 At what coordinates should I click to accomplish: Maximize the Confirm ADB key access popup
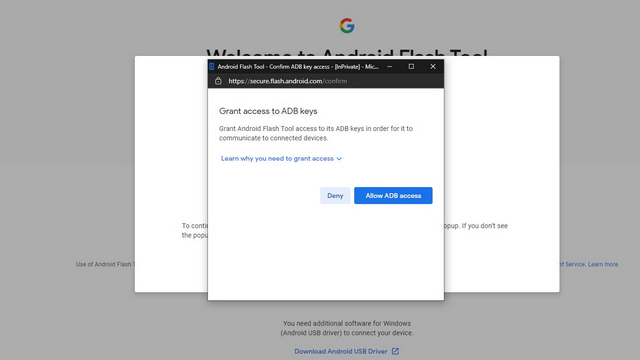point(411,67)
